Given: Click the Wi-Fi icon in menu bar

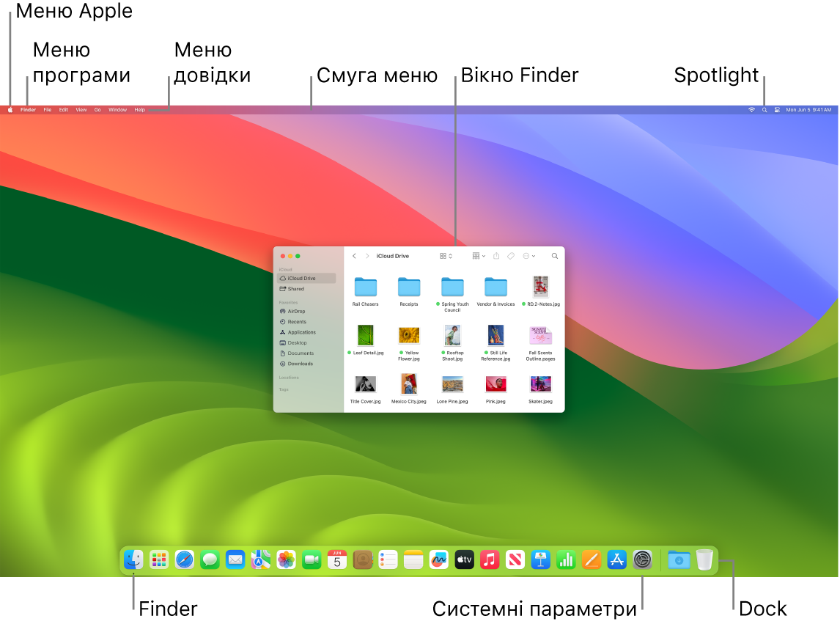Looking at the screenshot, I should [751, 109].
